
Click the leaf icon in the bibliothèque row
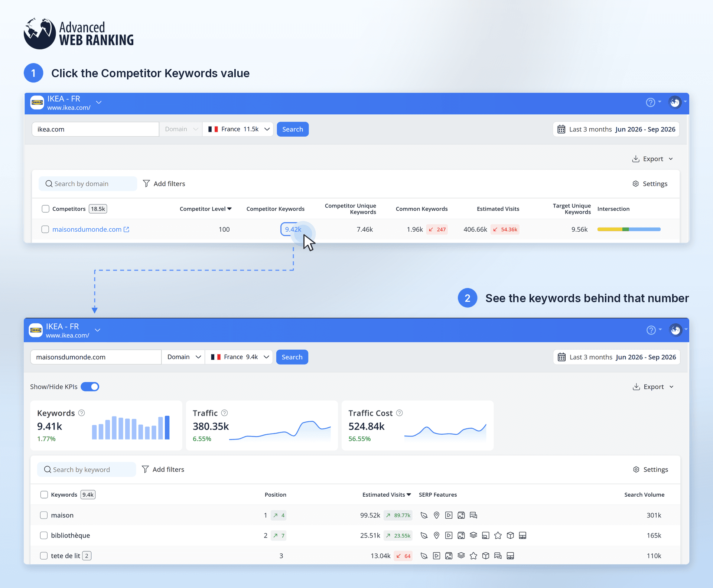click(x=424, y=535)
